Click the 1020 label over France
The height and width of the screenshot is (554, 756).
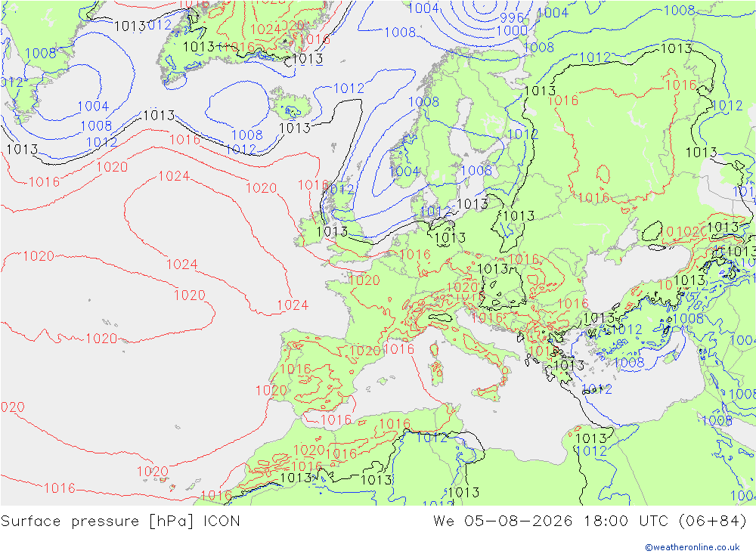pos(364,280)
